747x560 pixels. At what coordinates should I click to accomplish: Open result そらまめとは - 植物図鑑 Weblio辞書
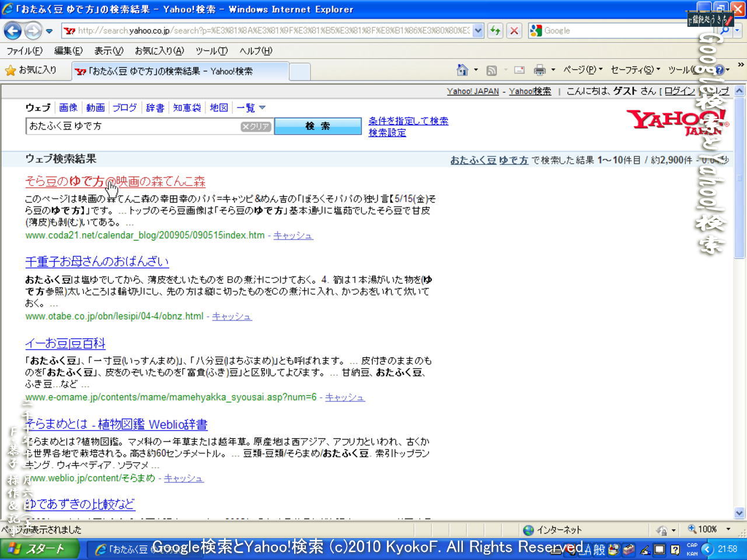pos(116,424)
